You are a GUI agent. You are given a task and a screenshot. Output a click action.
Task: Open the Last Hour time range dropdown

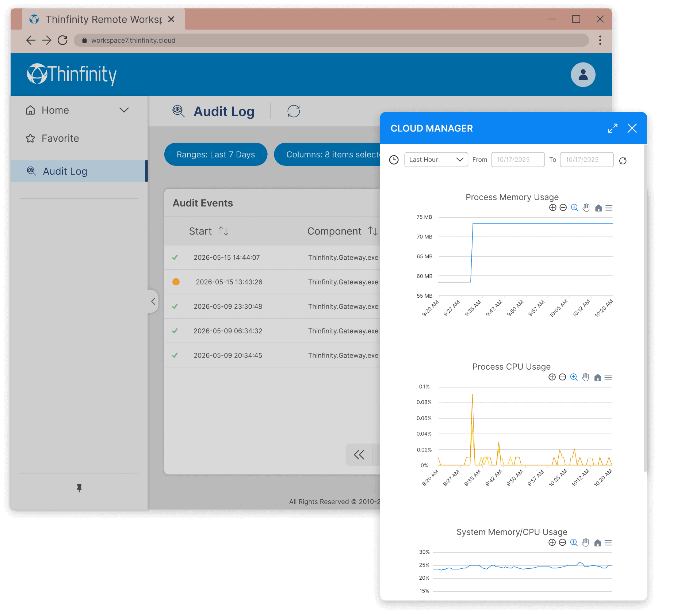(436, 160)
